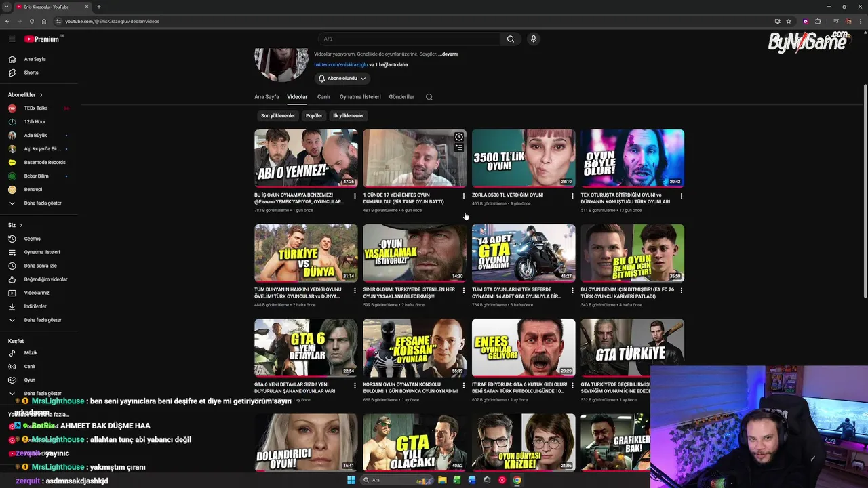Open options menu for 'BU İŞ OYUN OYNAMAYA BENZEMEZ' video
The height and width of the screenshot is (488, 868).
point(355,196)
